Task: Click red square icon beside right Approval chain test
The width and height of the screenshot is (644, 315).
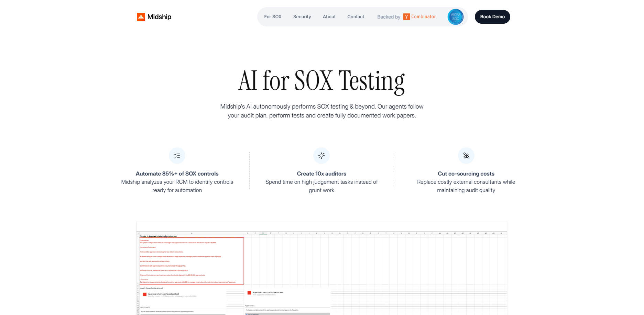Action: (249, 293)
